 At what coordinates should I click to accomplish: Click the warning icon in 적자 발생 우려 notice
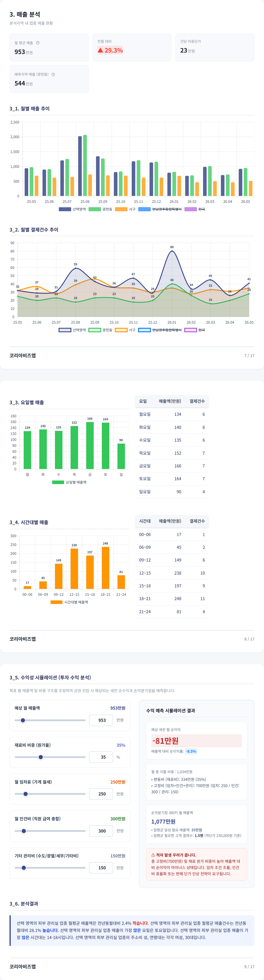click(153, 855)
